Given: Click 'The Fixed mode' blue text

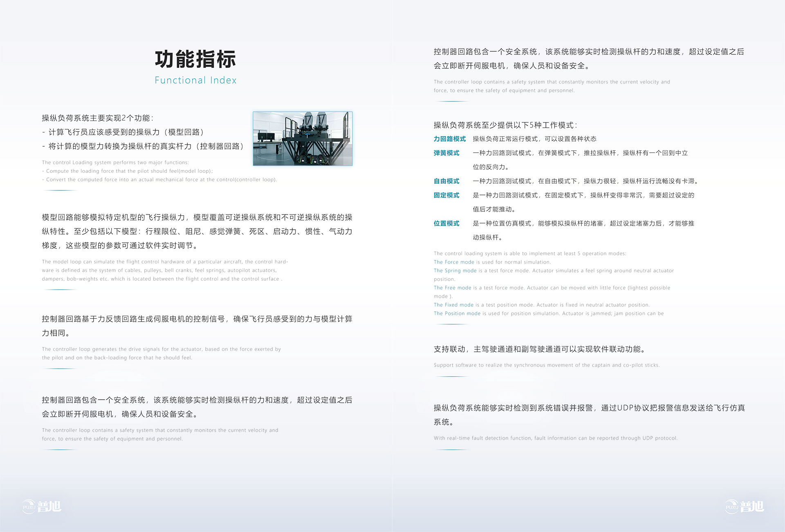Looking at the screenshot, I should pyautogui.click(x=453, y=305).
